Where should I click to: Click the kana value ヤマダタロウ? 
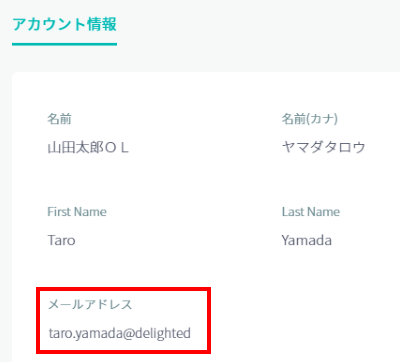point(323,147)
